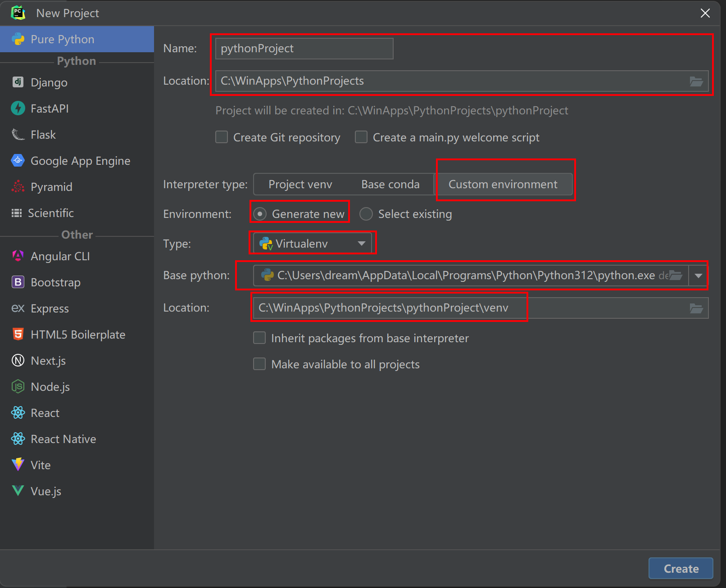Select Django project type
This screenshot has height=588, width=726.
pyautogui.click(x=77, y=82)
